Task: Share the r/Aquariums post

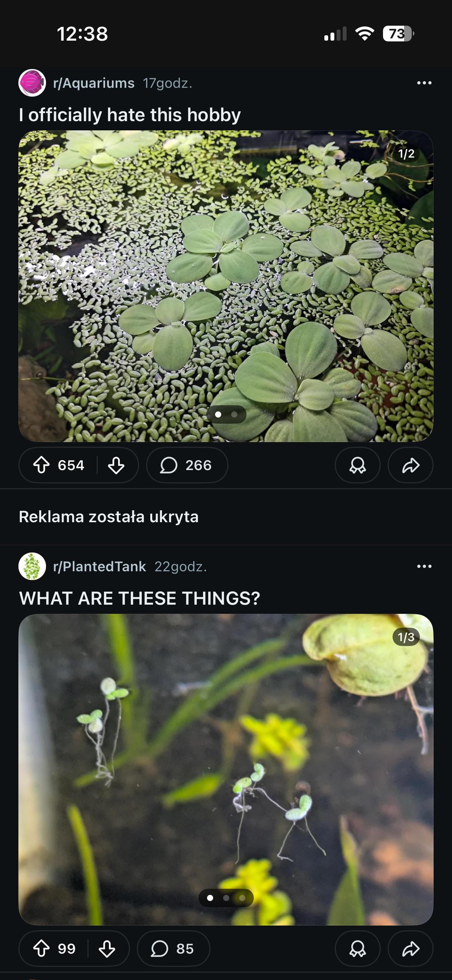Action: pyautogui.click(x=410, y=465)
